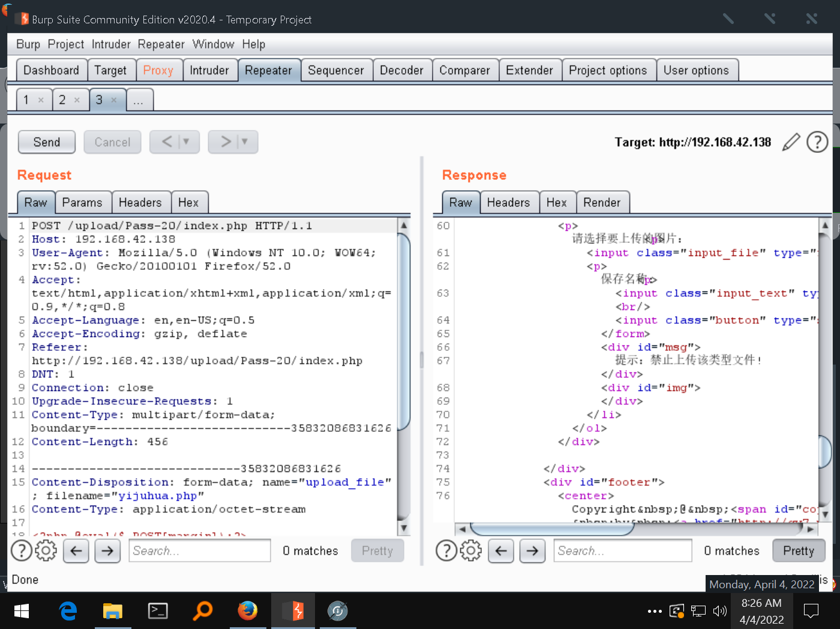
Task: Switch to Decoder tab
Action: [x=402, y=70]
